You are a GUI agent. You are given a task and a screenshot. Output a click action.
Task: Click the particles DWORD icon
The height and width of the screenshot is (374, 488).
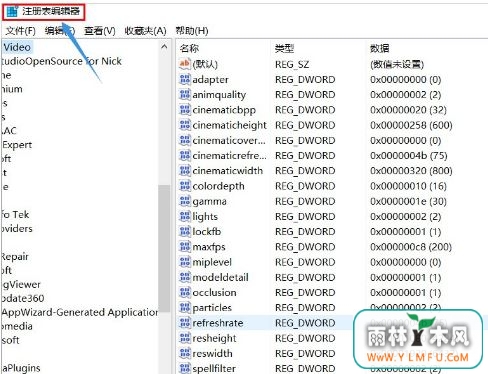point(185,308)
